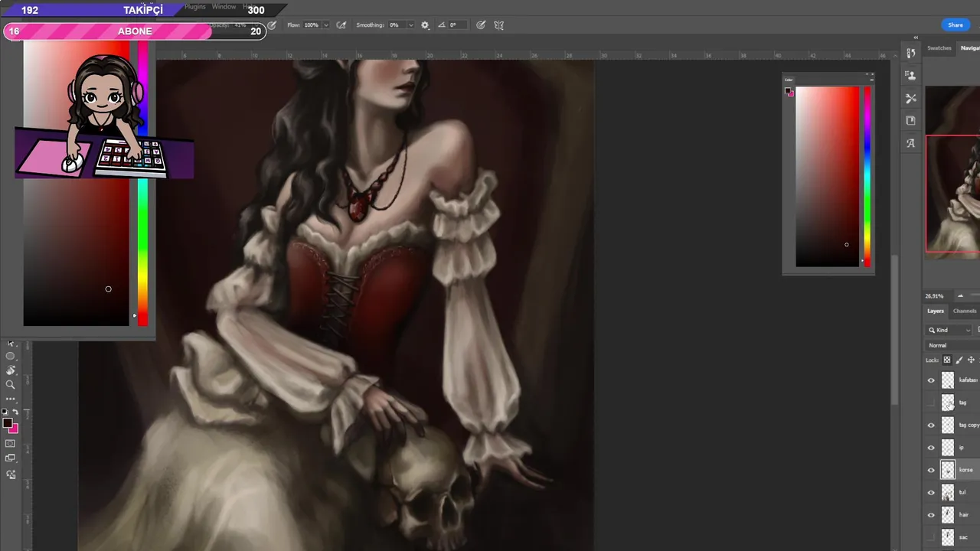Change the screen mode icon
Screen dimensions: 980x551
[x=10, y=458]
